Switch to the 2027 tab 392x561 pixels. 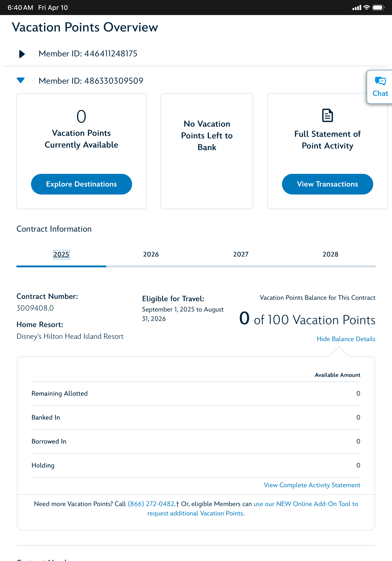point(241,254)
